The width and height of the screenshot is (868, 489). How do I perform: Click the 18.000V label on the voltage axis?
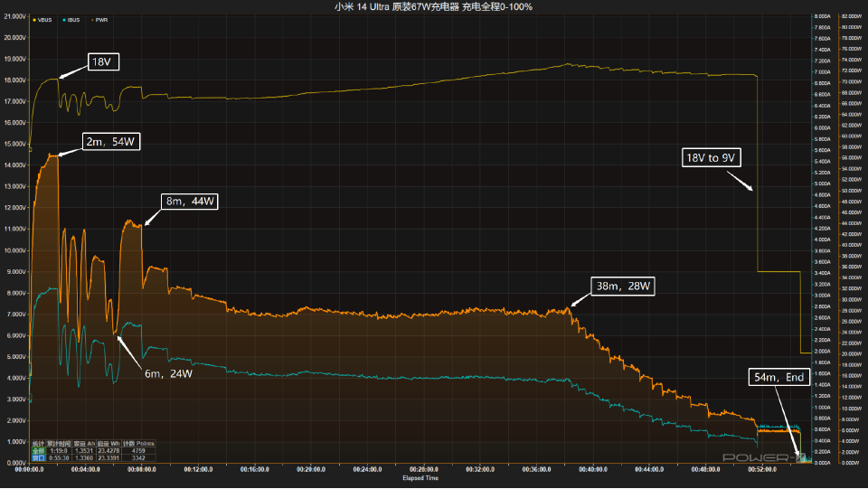point(15,80)
